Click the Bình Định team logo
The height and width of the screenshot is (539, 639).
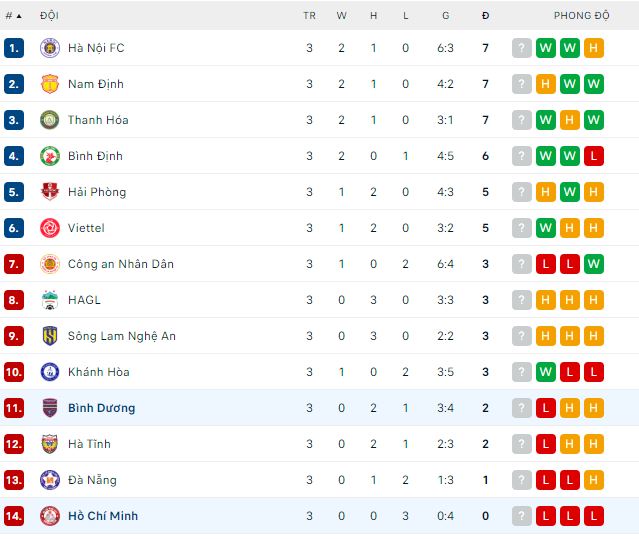[49, 156]
